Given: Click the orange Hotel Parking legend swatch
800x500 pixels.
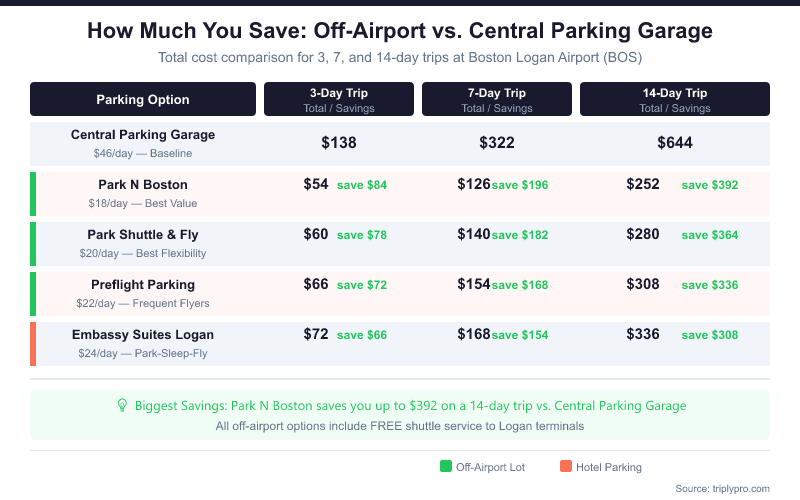Looking at the screenshot, I should click(565, 466).
